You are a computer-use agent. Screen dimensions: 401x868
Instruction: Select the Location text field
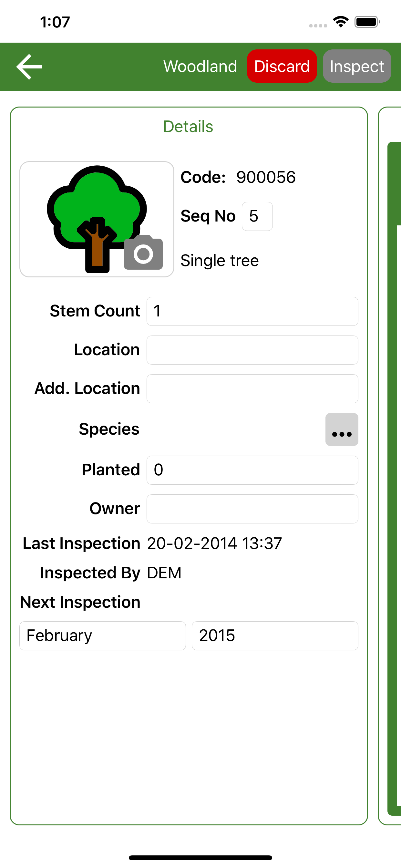coord(252,350)
